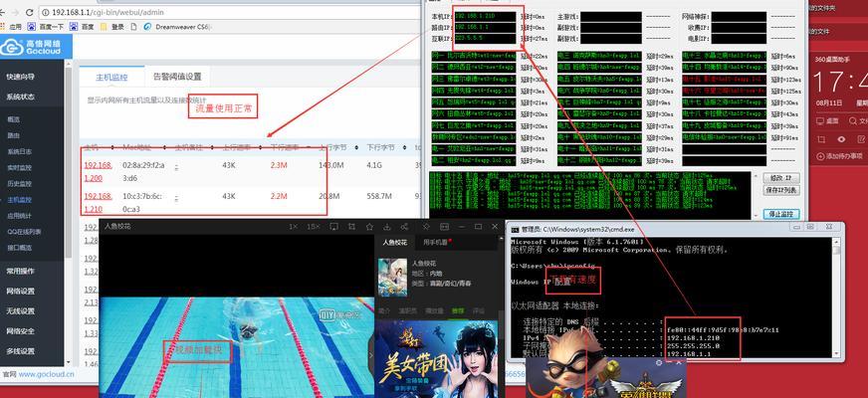Set video player speed to 1.5X
868x398 pixels.
click(314, 227)
